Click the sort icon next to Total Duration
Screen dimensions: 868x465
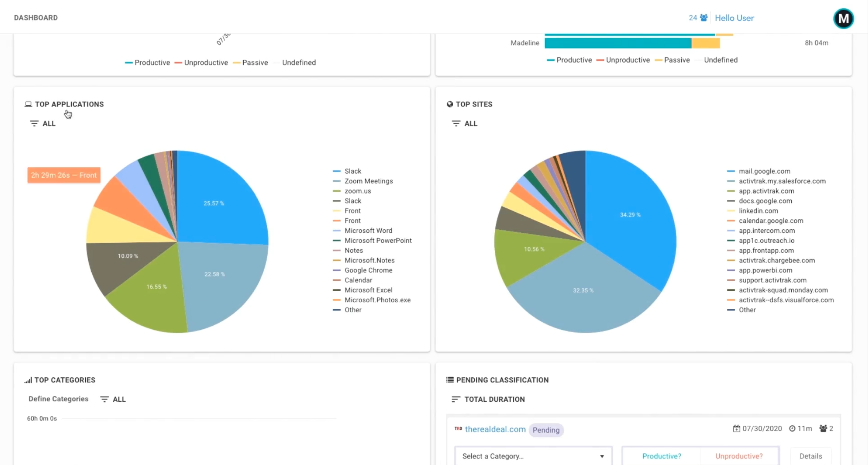click(455, 399)
